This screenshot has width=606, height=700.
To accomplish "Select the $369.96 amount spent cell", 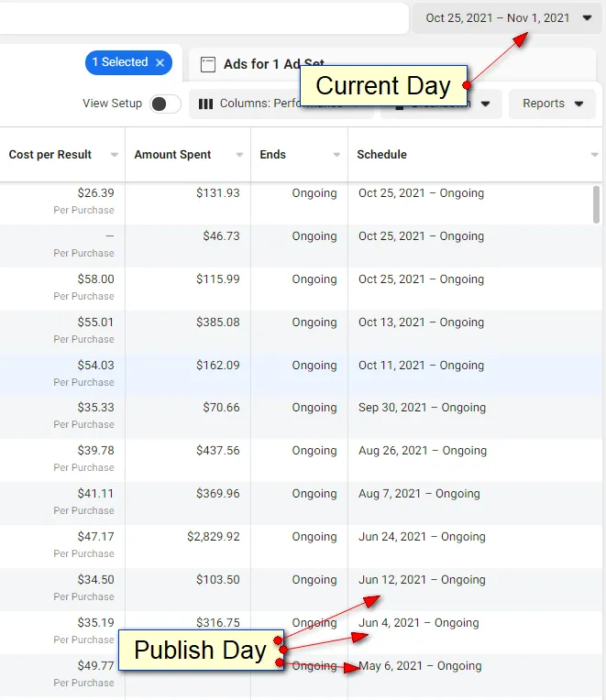I will 218,494.
